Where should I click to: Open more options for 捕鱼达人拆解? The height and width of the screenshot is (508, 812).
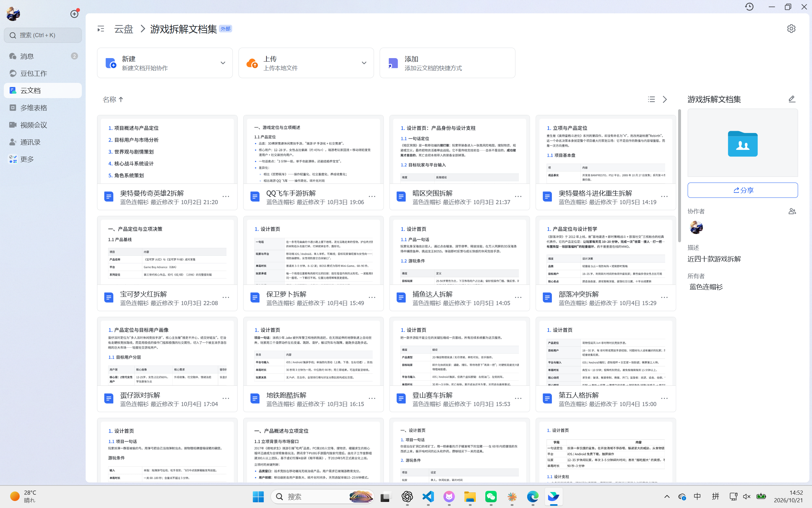point(518,297)
